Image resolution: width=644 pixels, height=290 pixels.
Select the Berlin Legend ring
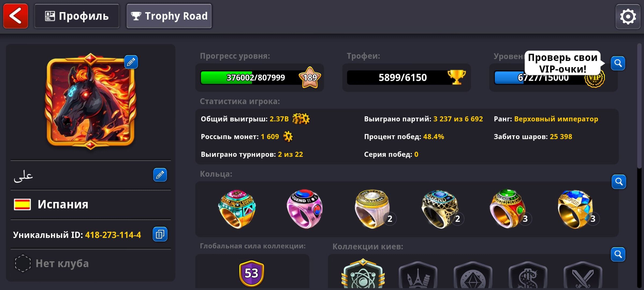(x=237, y=209)
